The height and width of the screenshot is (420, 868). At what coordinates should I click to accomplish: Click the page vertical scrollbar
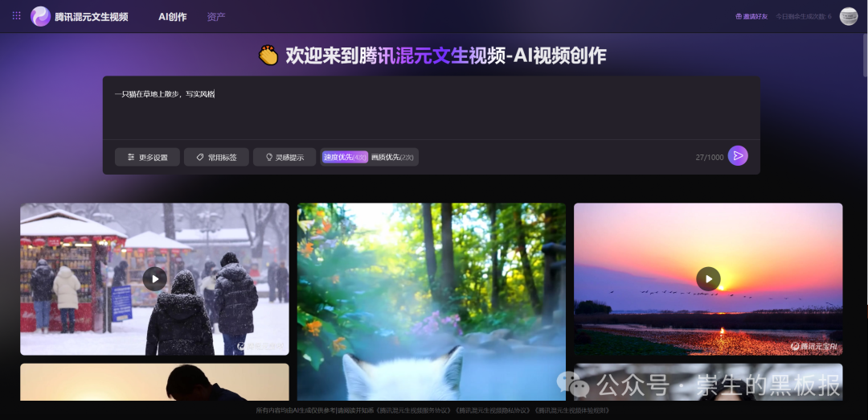point(865,56)
